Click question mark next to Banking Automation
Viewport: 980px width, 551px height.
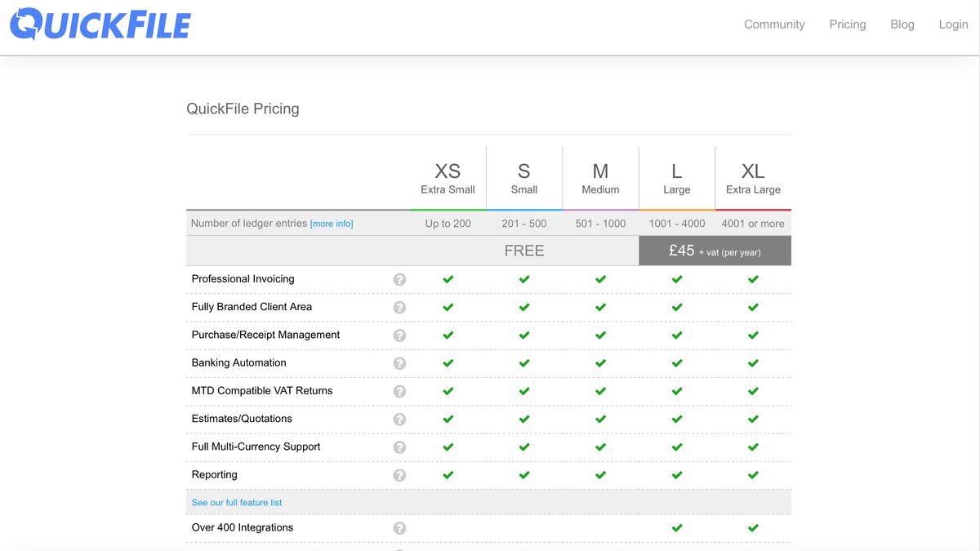point(399,363)
